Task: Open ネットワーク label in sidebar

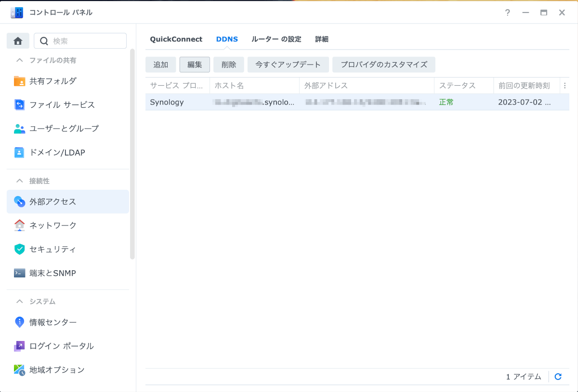Action: 53,225
